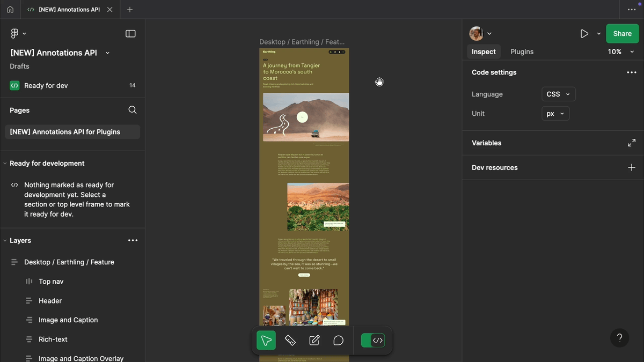Switch to the Inspect tab
The width and height of the screenshot is (644, 362).
484,52
